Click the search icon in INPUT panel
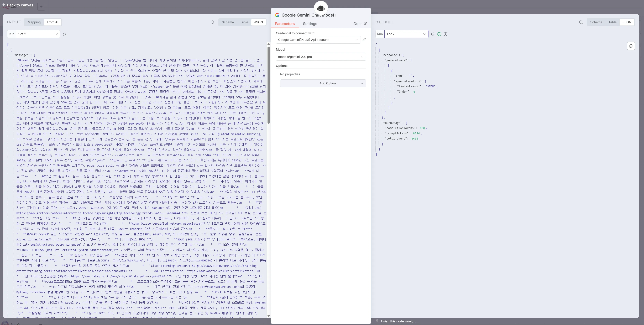Viewport: 644px width, 325px height. tap(212, 22)
